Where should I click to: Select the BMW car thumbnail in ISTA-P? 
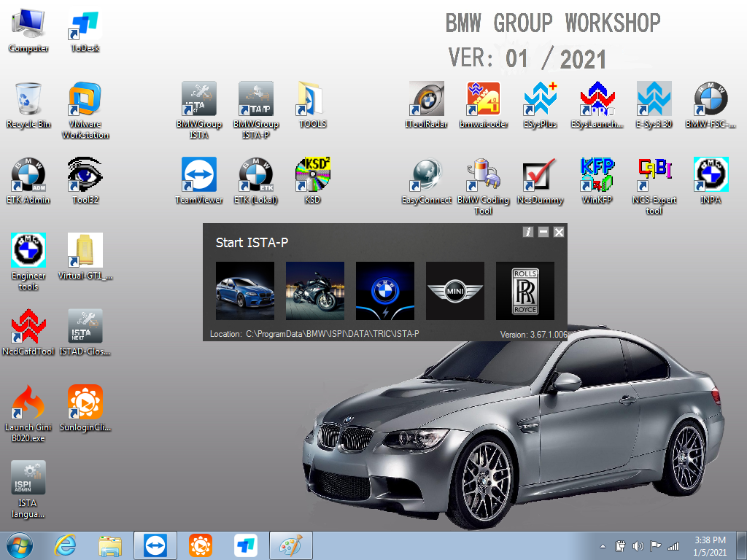coord(245,291)
